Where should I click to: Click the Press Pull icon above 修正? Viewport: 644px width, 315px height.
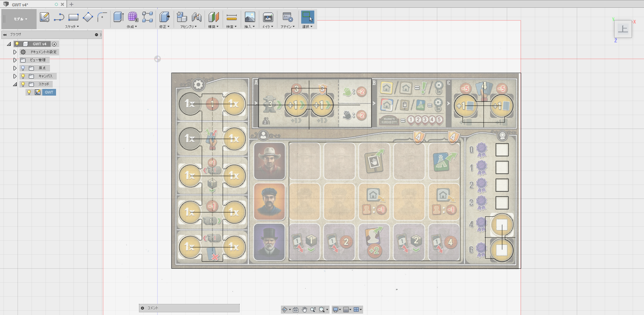[x=164, y=17]
